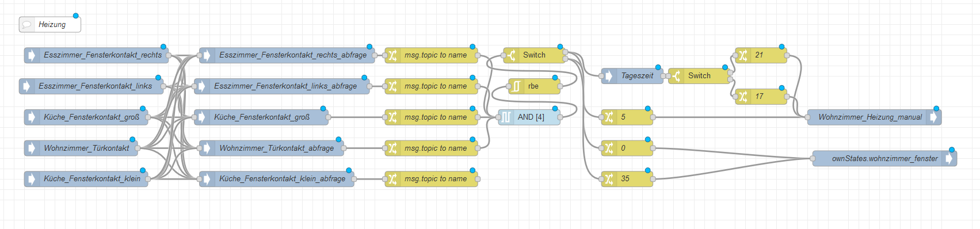Select Wohnzimmer_Türkontakt_abfrage label
Screen dimensions: 980x229
(276, 148)
